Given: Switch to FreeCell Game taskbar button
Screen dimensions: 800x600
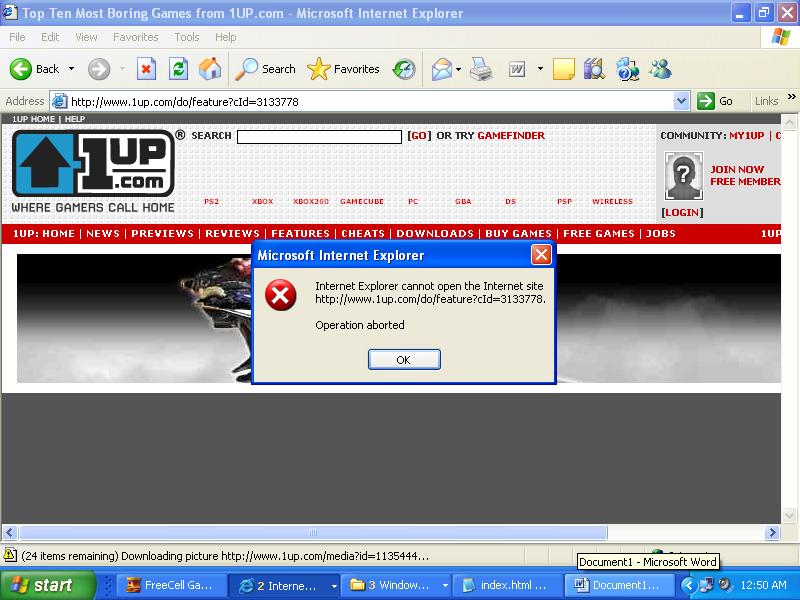Looking at the screenshot, I should click(171, 585).
